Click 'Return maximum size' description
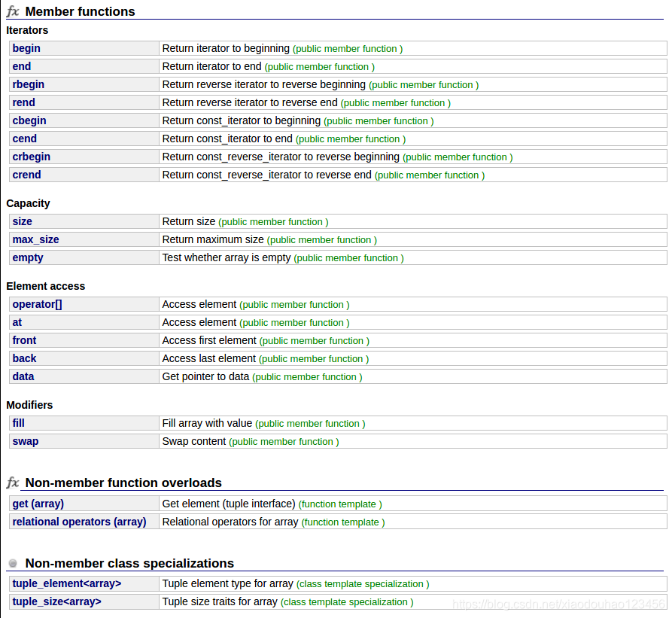 point(213,239)
